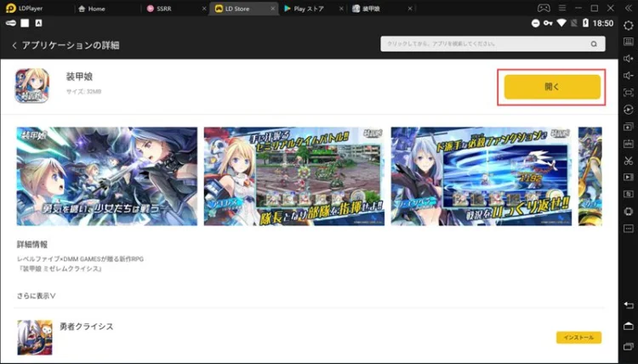Screen dimensions: 638x364
Task: Click the yellow 開く button
Action: (x=552, y=87)
